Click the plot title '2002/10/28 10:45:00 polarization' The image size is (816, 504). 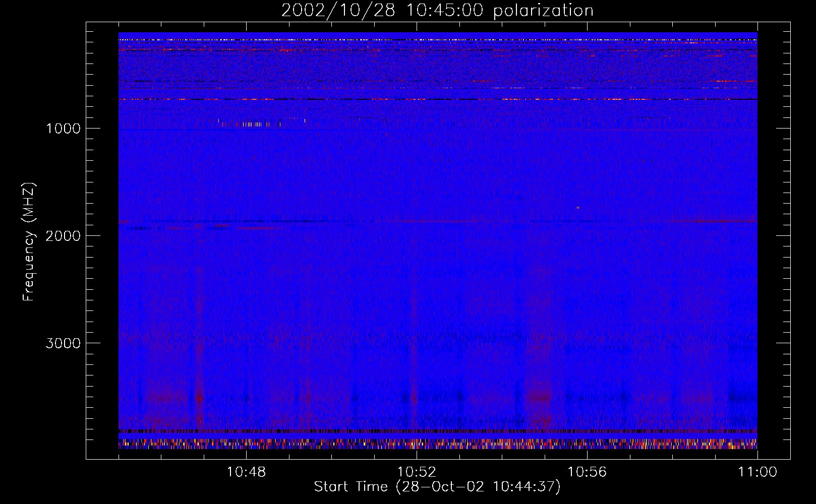point(437,10)
